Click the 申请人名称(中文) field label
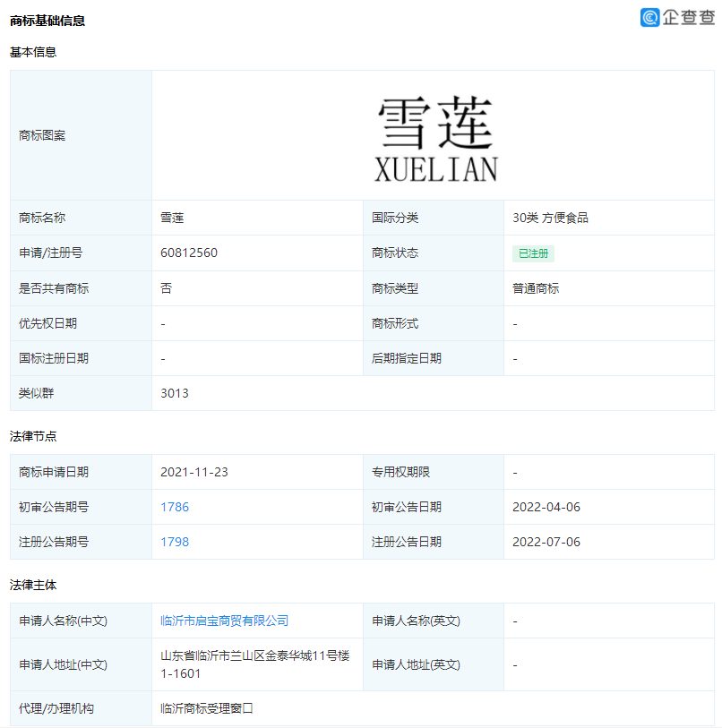The width and height of the screenshot is (722, 728). pyautogui.click(x=64, y=621)
